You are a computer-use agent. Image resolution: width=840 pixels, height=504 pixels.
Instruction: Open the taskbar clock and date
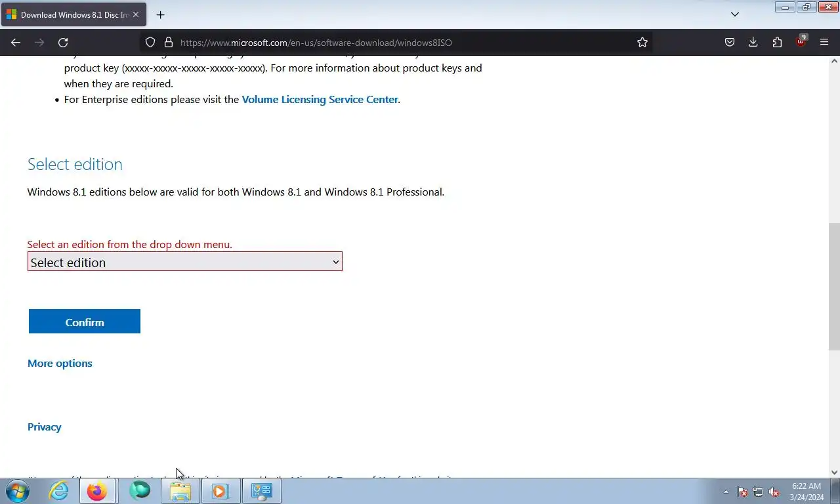click(807, 492)
